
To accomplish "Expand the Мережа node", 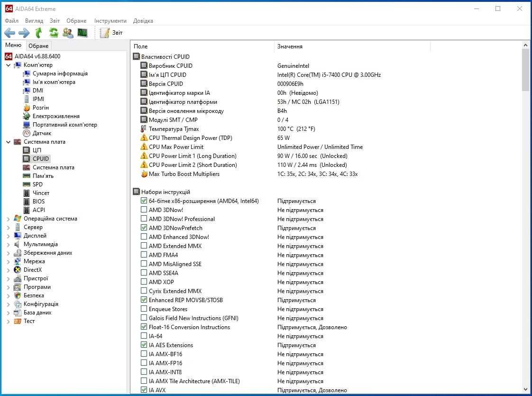I will pos(8,261).
